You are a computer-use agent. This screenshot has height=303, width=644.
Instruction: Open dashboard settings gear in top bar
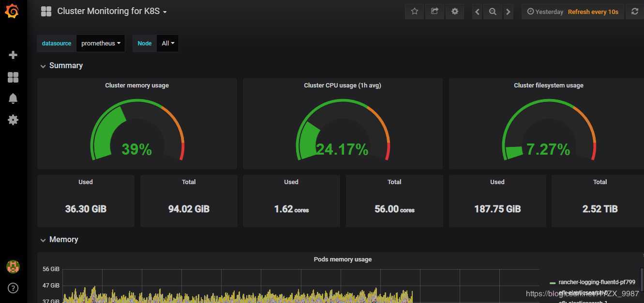pos(455,12)
